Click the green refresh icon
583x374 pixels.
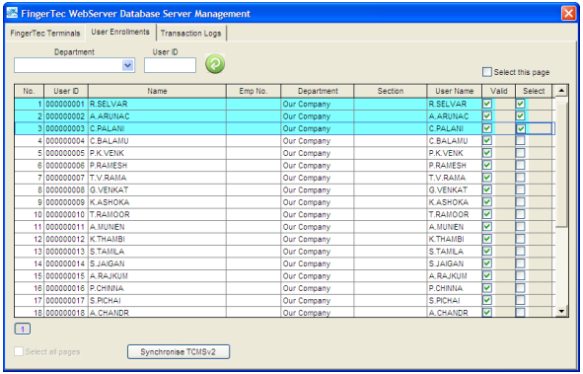pos(215,64)
